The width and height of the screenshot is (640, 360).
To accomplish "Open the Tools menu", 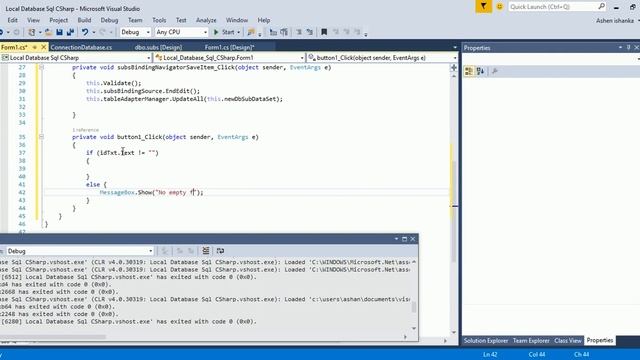I will click(x=159, y=20).
